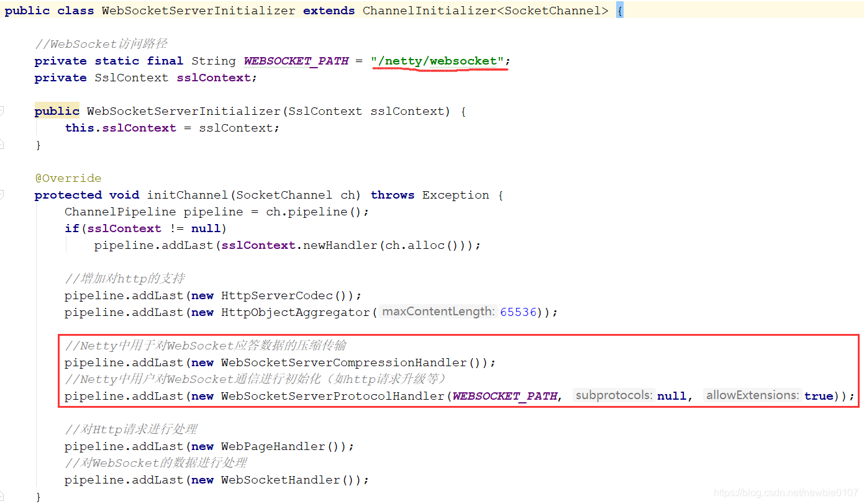Click ChannelInitializer in the extends clause
Viewport: 864px width, 504px height.
coord(430,11)
